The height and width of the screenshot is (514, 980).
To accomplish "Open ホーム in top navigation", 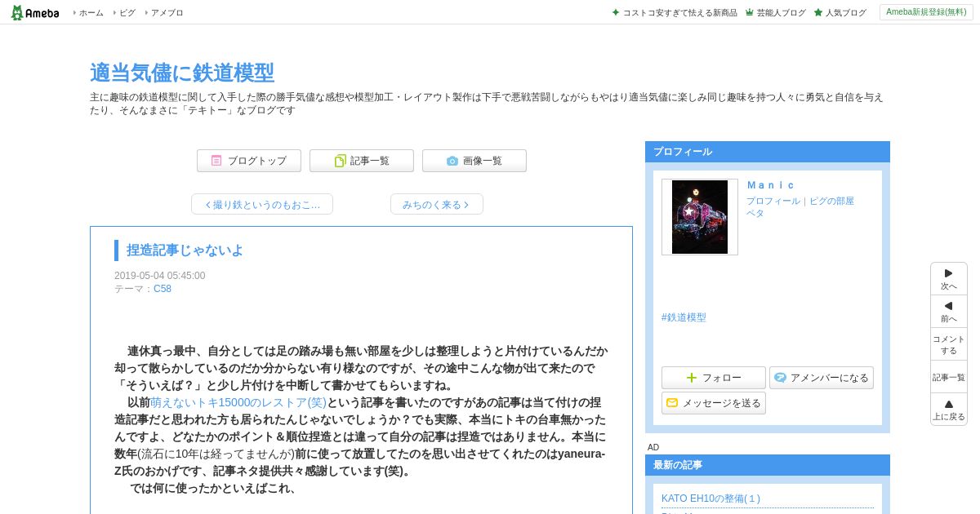I will 91,13.
